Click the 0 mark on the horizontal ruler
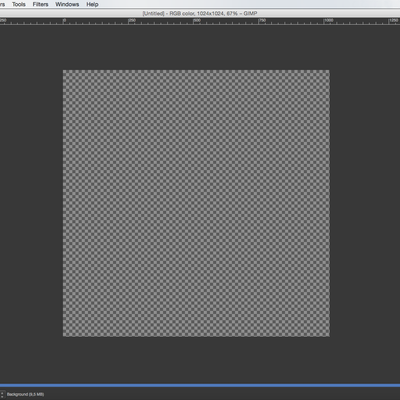The width and height of the screenshot is (400, 400). (x=64, y=21)
